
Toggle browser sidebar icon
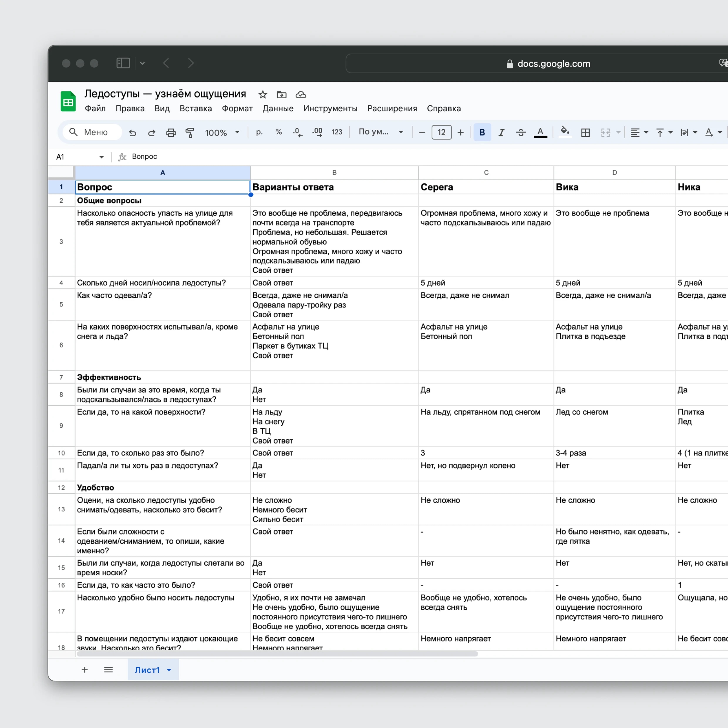123,63
